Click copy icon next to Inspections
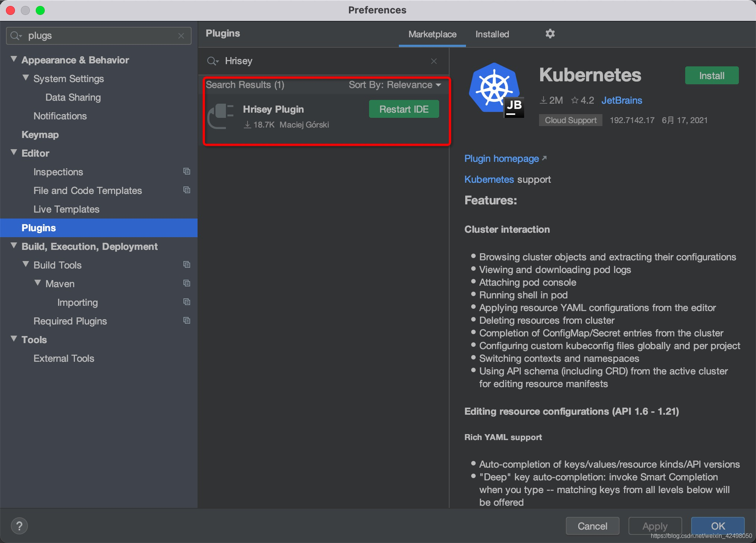756x543 pixels. pos(187,172)
